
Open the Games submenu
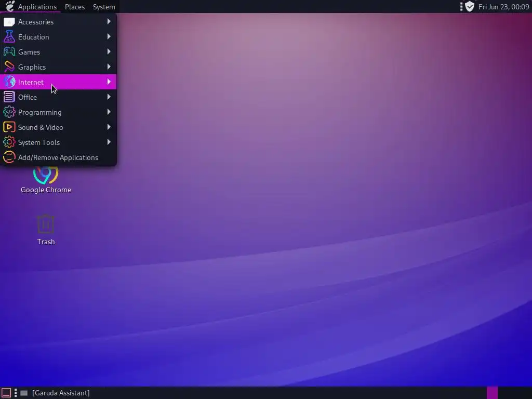(x=58, y=51)
